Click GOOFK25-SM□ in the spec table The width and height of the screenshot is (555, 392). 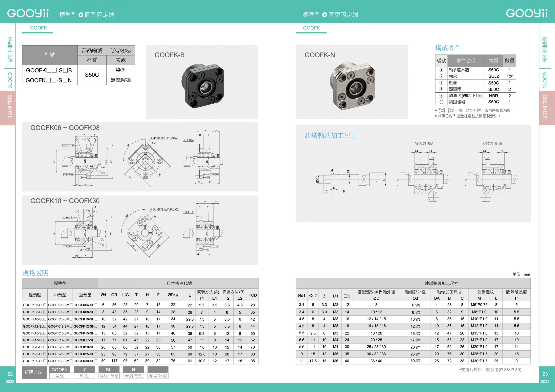pyautogui.click(x=60, y=354)
